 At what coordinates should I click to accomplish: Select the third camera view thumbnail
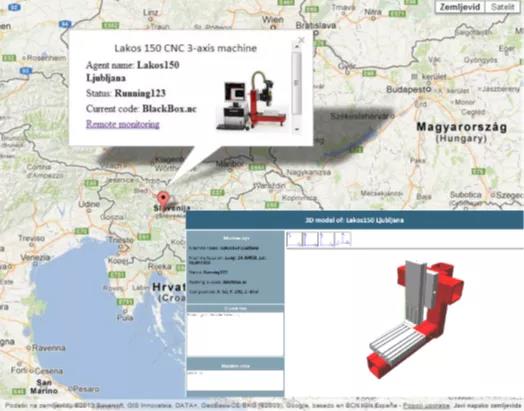[x=327, y=239]
